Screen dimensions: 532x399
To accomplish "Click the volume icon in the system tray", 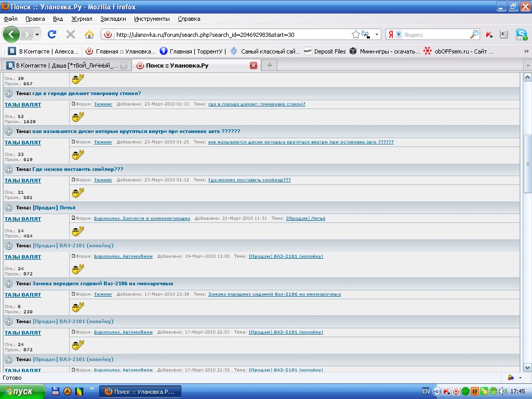I will pyautogui.click(x=502, y=391).
